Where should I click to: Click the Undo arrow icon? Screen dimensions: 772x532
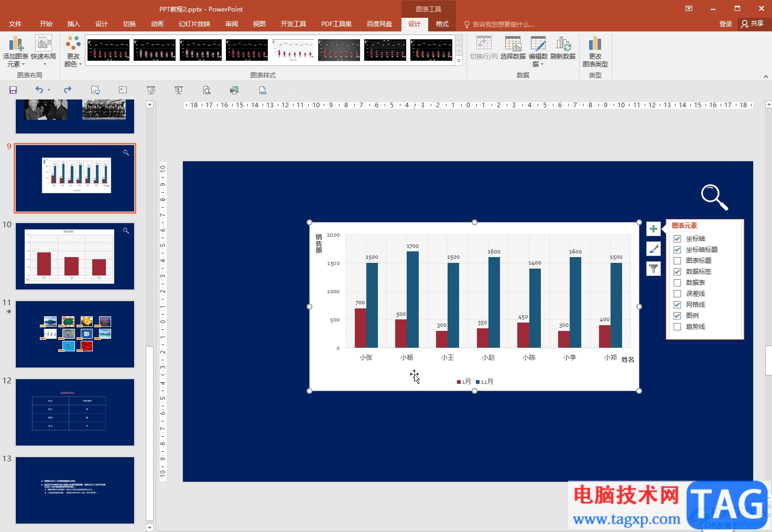coord(39,90)
